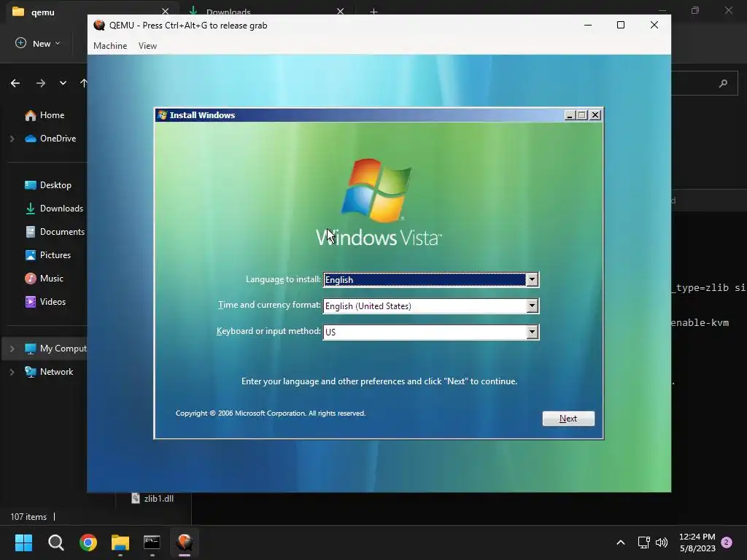Go up one folder level in Explorer
Image resolution: width=747 pixels, height=560 pixels.
(83, 83)
